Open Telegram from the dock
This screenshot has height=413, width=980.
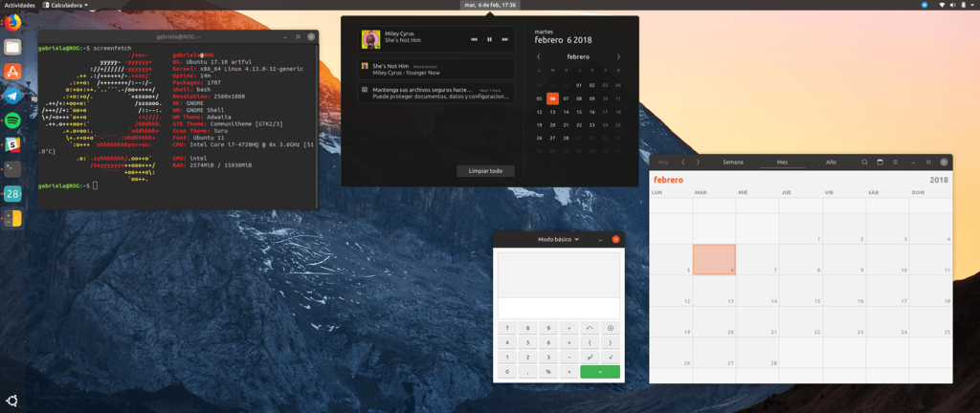(12, 96)
